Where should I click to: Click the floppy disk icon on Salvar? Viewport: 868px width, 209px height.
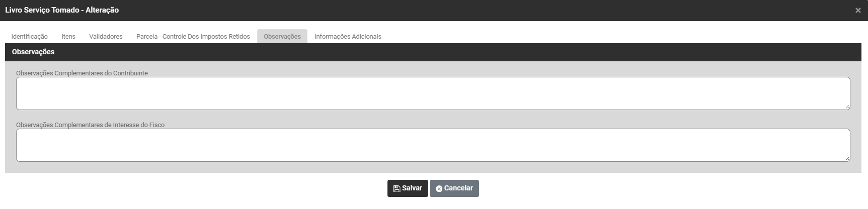coord(397,188)
